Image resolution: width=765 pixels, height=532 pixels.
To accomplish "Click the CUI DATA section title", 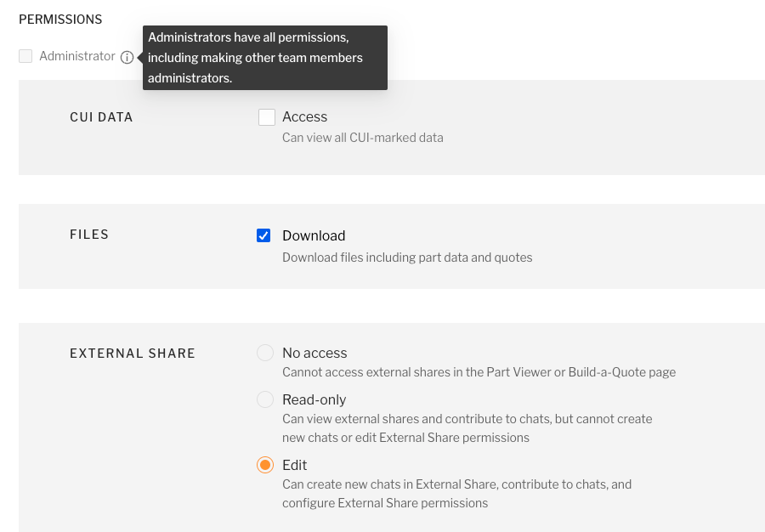I will pyautogui.click(x=101, y=117).
